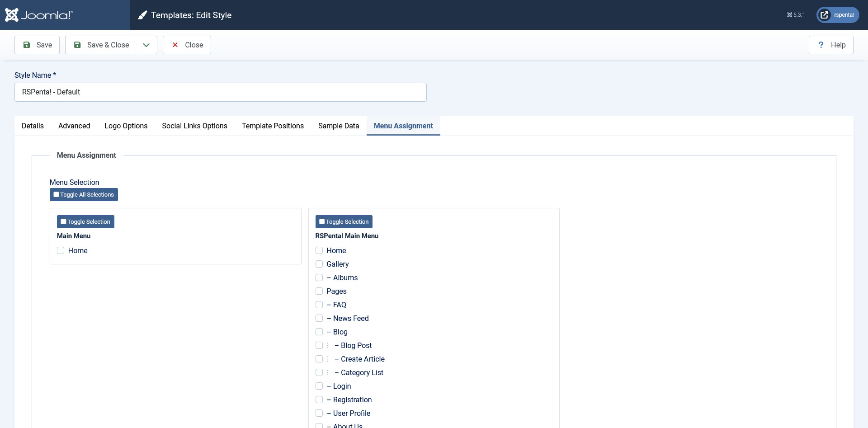Click the Joomla logo in header
868x428 pixels.
[x=38, y=15]
